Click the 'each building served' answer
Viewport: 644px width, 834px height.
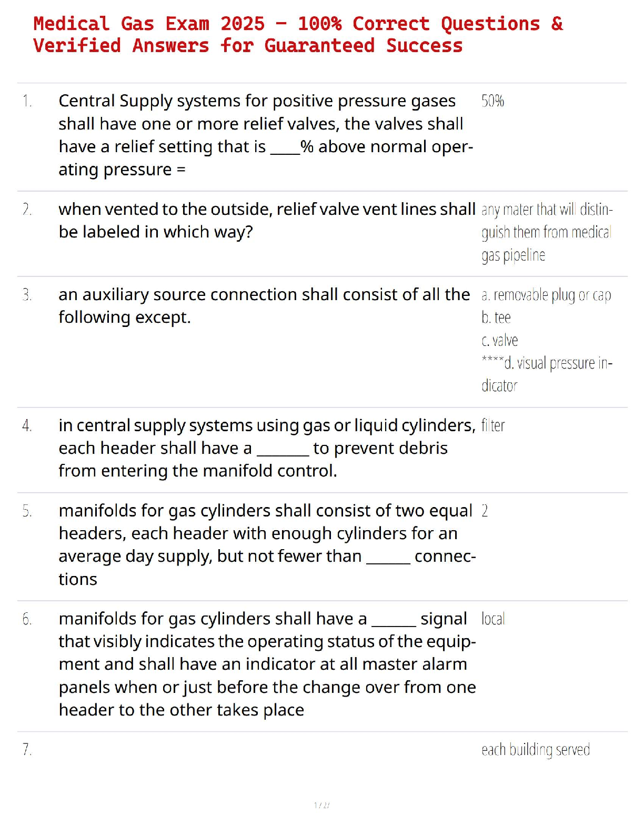536,750
